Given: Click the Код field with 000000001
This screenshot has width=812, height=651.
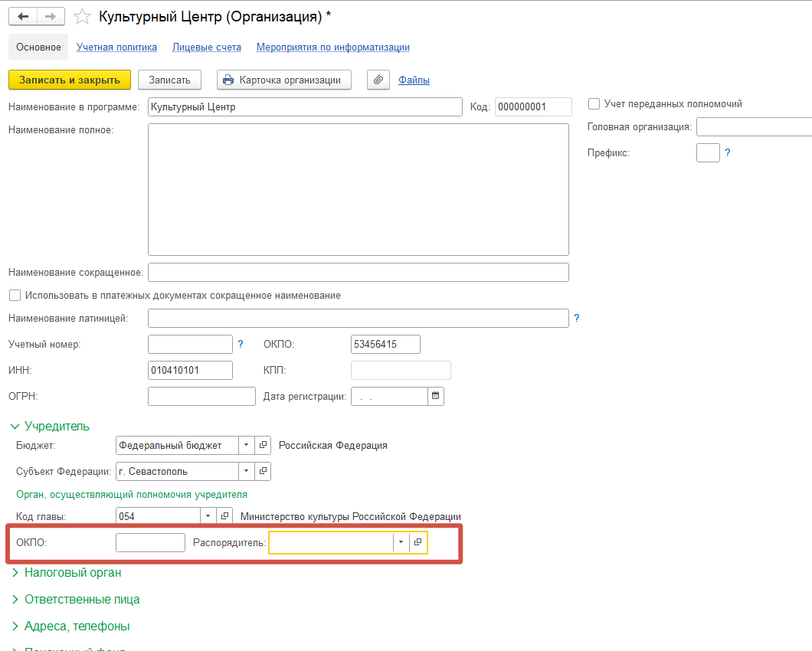Looking at the screenshot, I should point(533,106).
